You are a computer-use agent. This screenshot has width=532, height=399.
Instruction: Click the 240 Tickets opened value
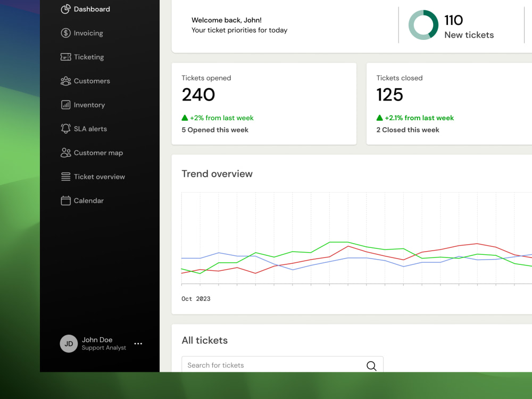click(198, 95)
